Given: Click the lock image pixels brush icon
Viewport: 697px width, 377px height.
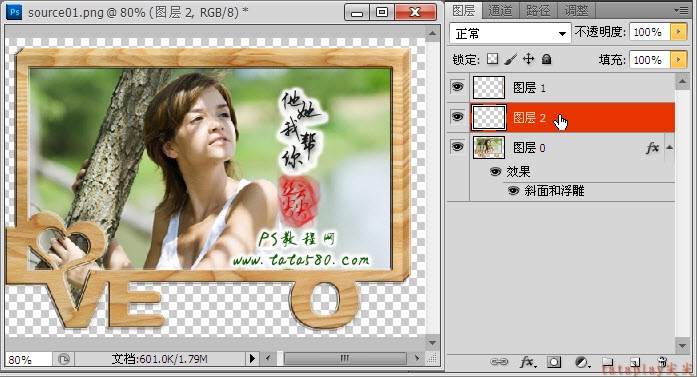Looking at the screenshot, I should pos(511,59).
